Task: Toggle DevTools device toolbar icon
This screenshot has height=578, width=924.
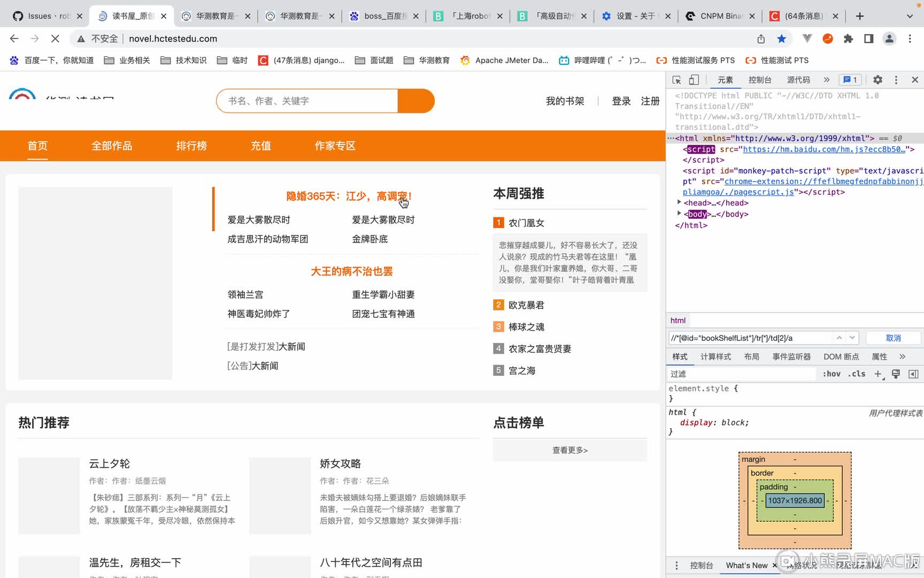Action: pyautogui.click(x=694, y=80)
